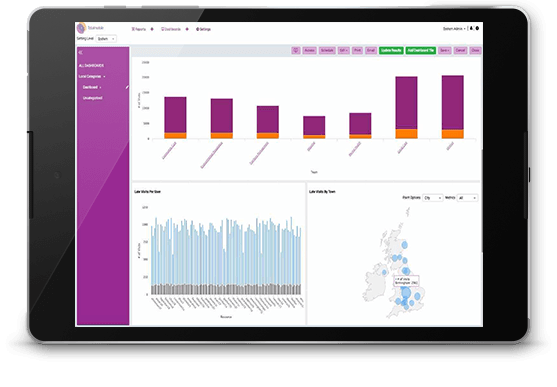The height and width of the screenshot is (387, 557).
Task: Click the dot icon after Dashboards
Action: pyautogui.click(x=187, y=29)
